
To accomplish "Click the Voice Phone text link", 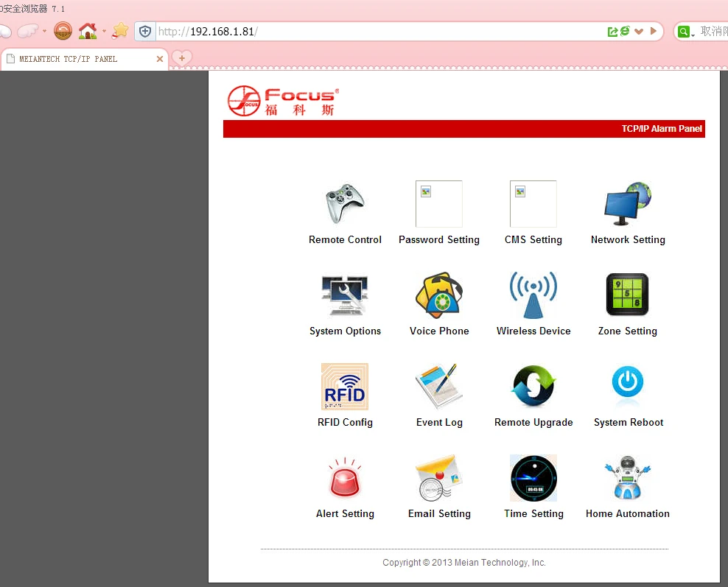I will [x=438, y=331].
